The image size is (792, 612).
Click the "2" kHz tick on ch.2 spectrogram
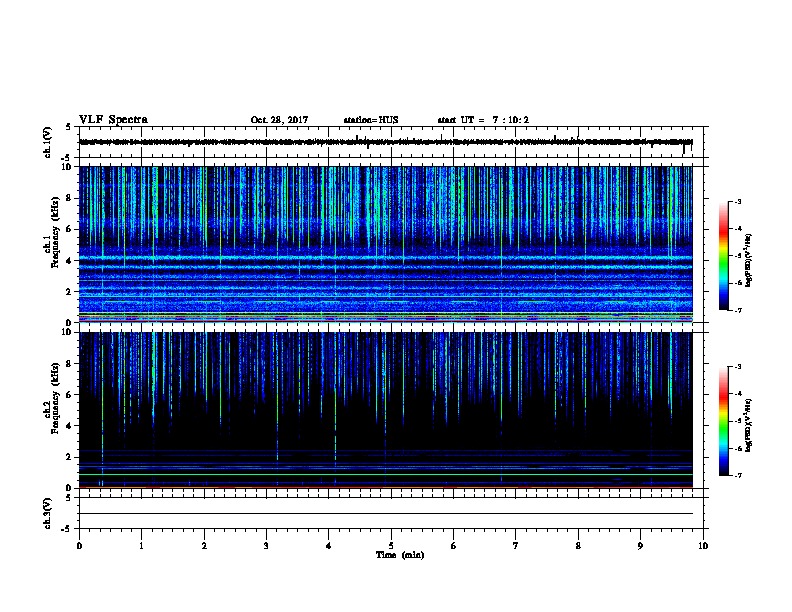70,457
